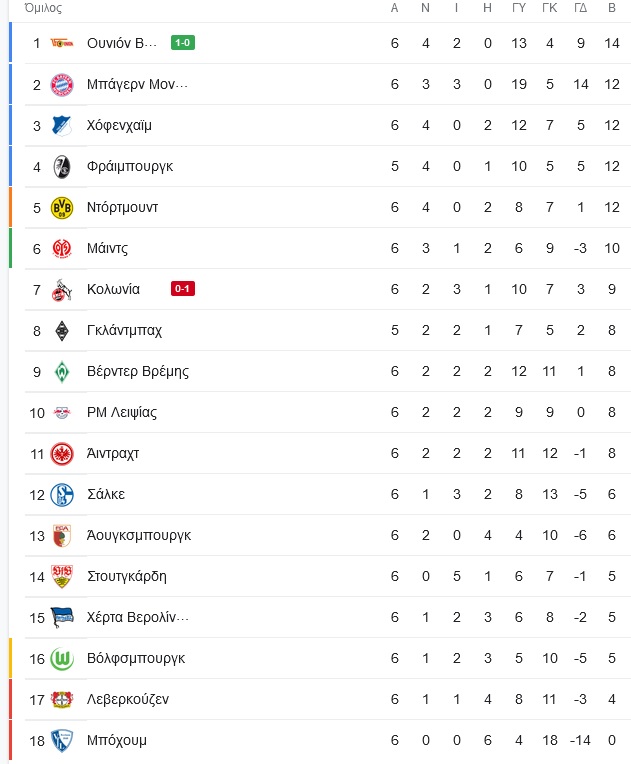Select the Γκλάντμπαχ team name
The width and height of the screenshot is (631, 764).
pos(124,330)
